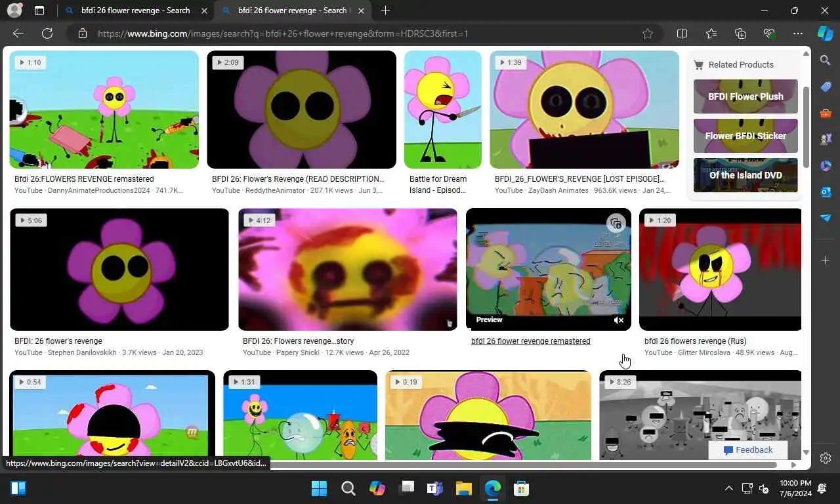
Task: Add this page to favorites star
Action: (x=648, y=33)
